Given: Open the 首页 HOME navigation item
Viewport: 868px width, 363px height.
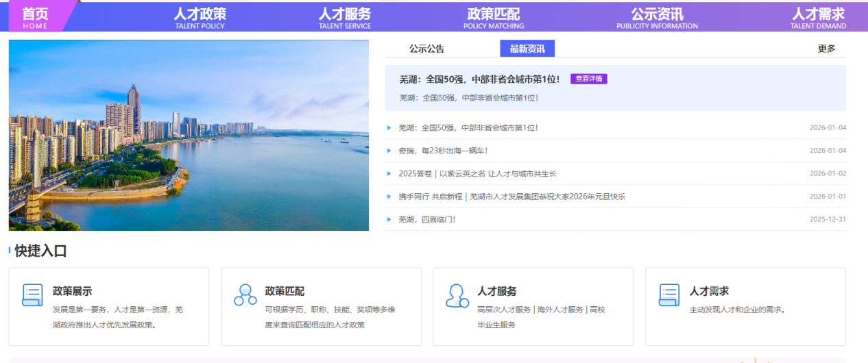Looking at the screenshot, I should (35, 18).
